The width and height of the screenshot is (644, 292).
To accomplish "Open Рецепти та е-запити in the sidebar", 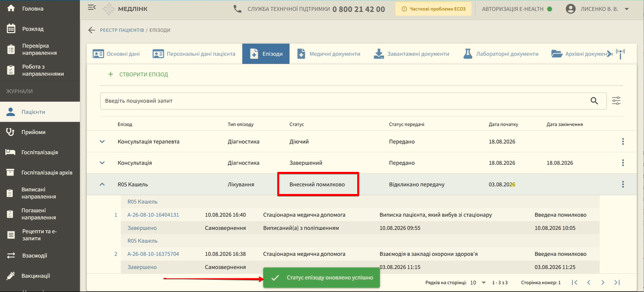I will [x=40, y=235].
